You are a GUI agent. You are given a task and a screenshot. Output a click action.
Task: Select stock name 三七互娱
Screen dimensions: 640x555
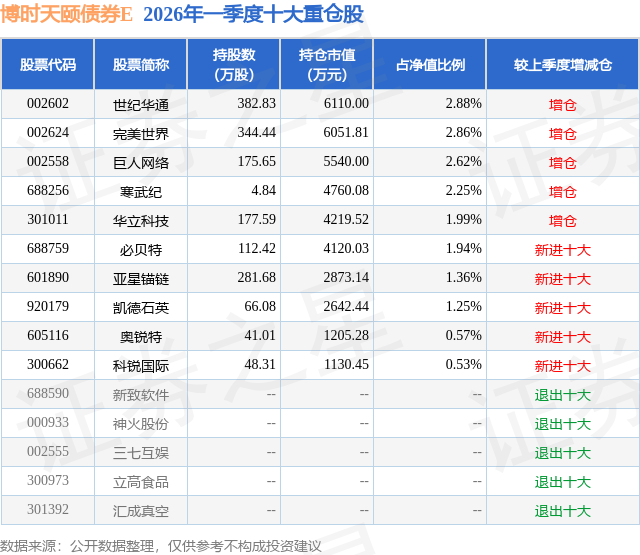coord(141,453)
